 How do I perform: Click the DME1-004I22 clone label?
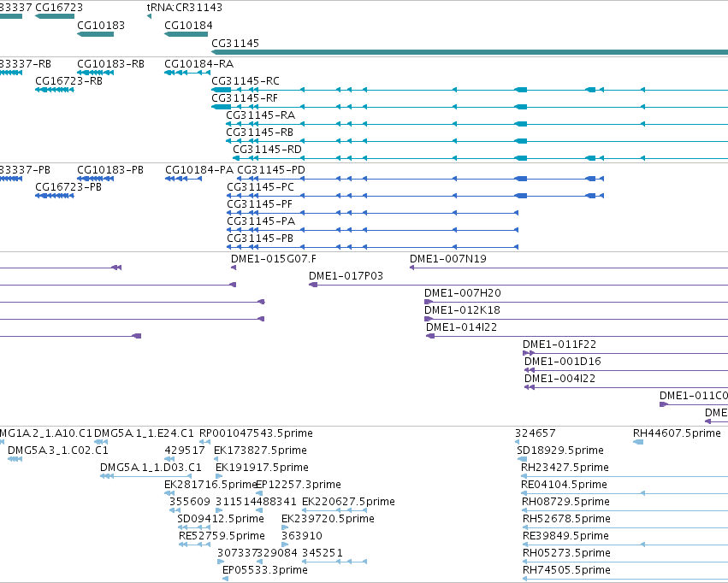tap(560, 379)
